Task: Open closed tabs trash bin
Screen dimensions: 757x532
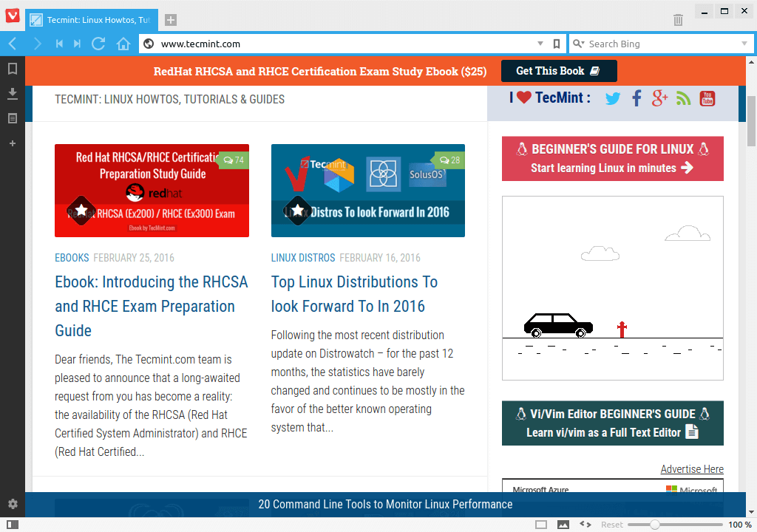Action: click(678, 20)
